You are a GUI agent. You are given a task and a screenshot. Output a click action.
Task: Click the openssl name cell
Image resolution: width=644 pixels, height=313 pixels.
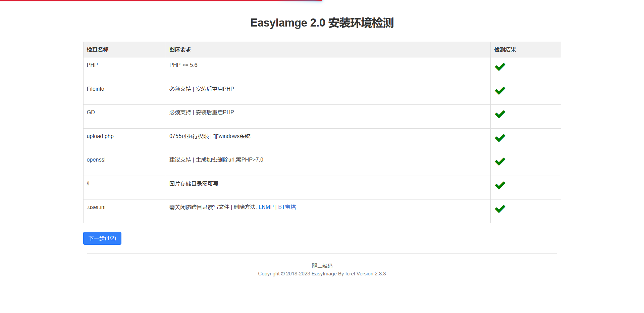pos(96,160)
